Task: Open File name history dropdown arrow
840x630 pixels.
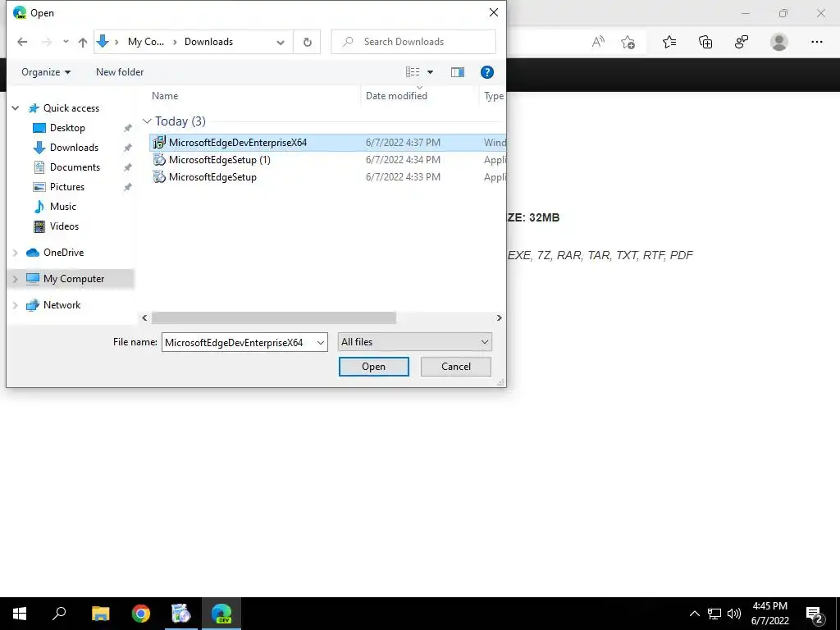Action: click(x=321, y=342)
